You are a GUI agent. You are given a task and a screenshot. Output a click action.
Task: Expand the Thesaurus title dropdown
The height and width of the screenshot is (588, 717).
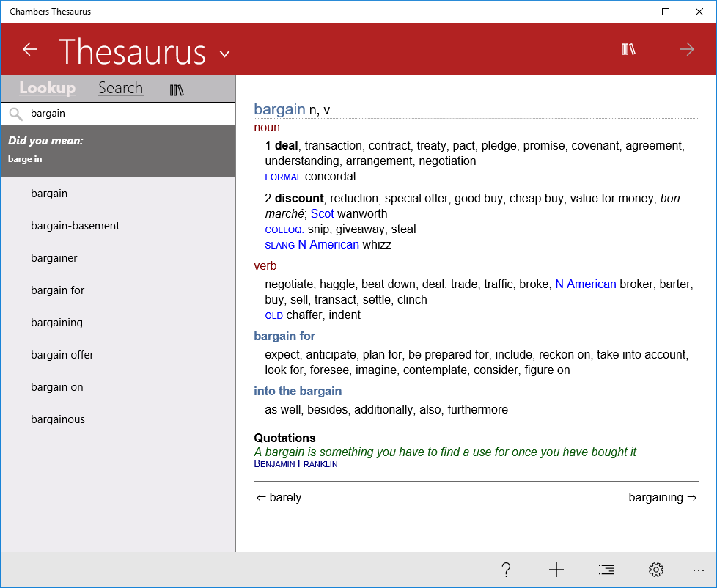224,53
